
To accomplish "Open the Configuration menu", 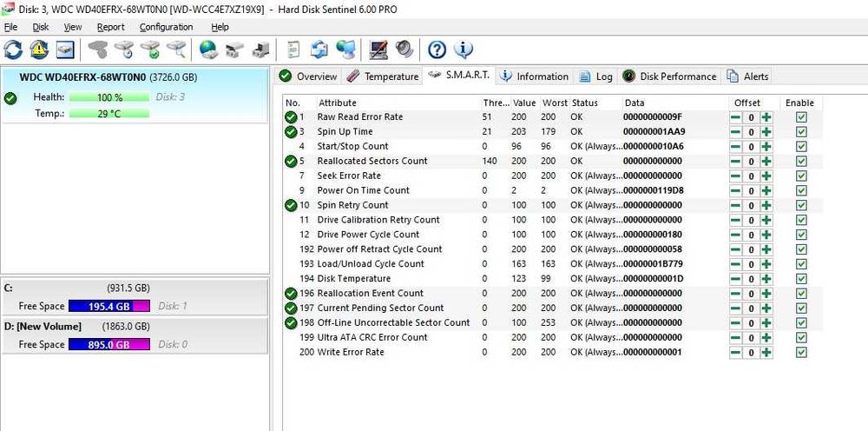I will pyautogui.click(x=166, y=27).
